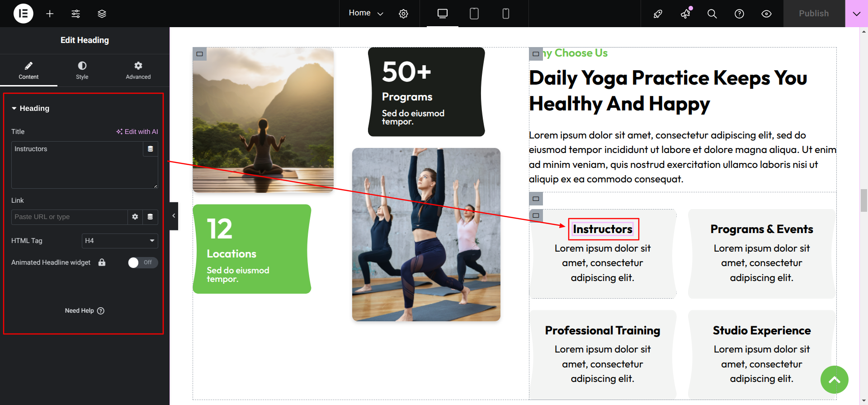Switch to the Advanced tab

click(x=138, y=71)
